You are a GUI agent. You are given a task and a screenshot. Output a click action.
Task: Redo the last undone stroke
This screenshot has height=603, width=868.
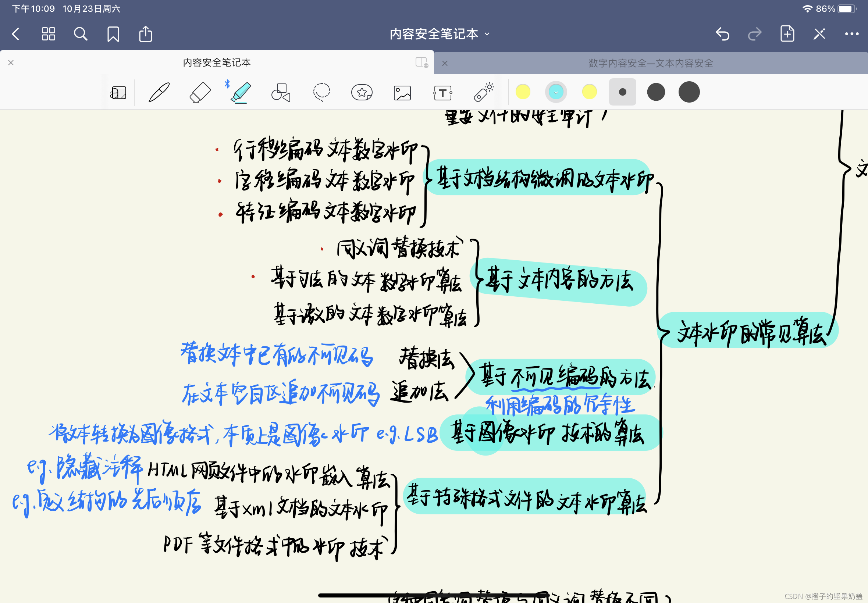[755, 34]
